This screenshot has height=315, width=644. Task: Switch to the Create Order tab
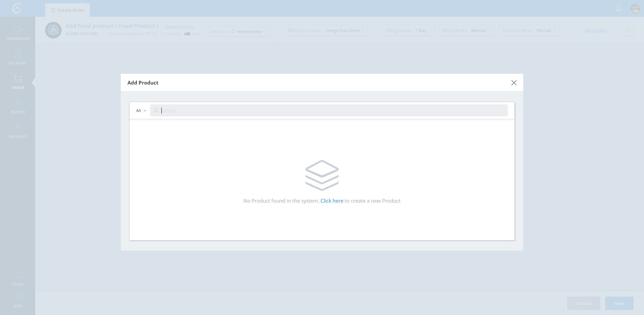[x=68, y=10]
